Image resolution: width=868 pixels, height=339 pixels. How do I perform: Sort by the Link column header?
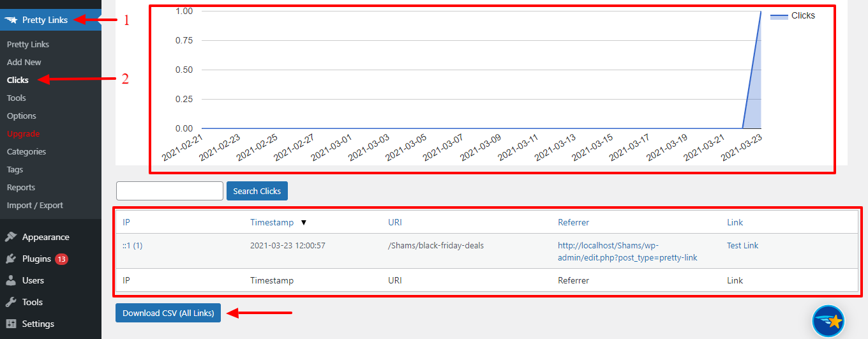point(735,223)
